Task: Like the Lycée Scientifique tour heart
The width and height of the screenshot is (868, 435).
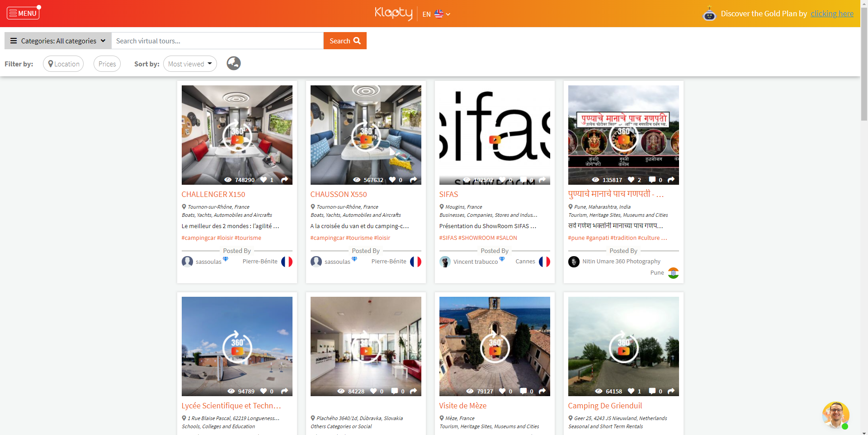Action: coord(264,391)
